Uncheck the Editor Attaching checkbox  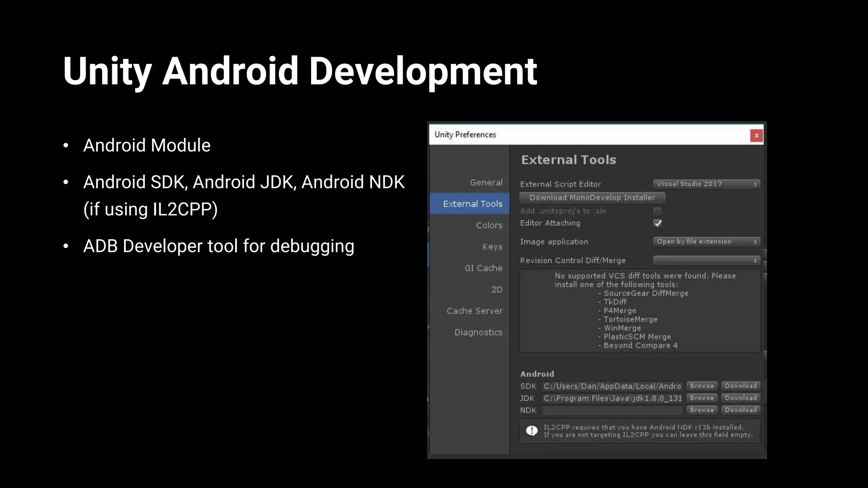pos(657,223)
